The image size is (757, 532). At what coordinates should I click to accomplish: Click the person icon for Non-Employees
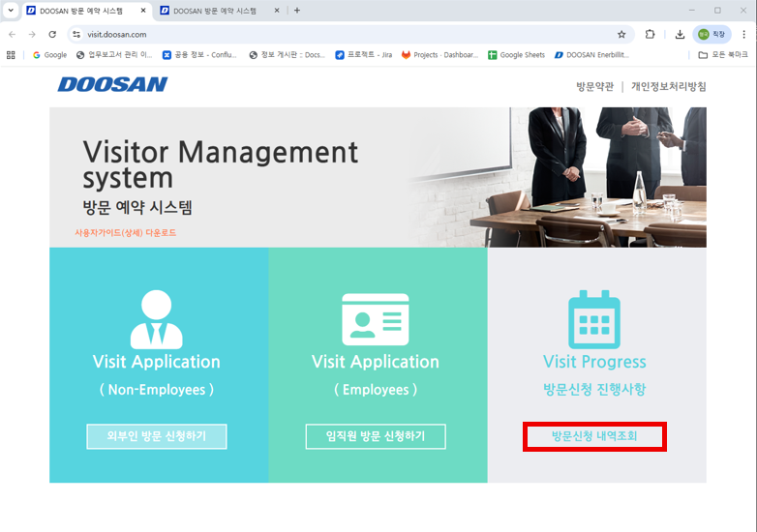tap(156, 318)
